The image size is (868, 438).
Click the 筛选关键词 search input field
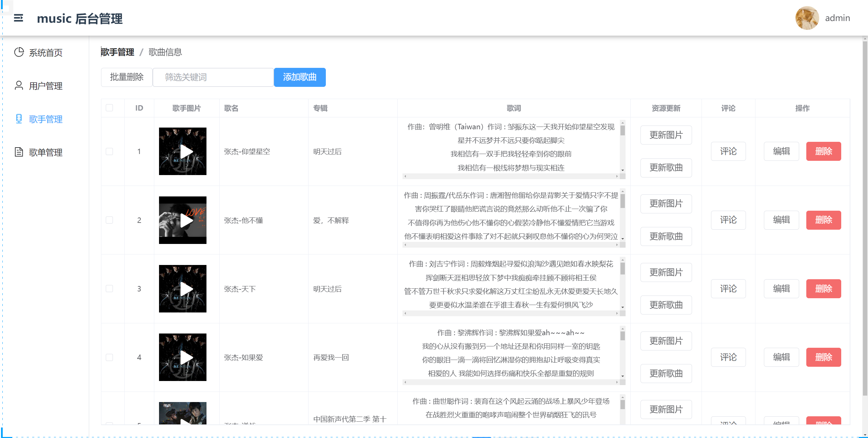pyautogui.click(x=213, y=77)
